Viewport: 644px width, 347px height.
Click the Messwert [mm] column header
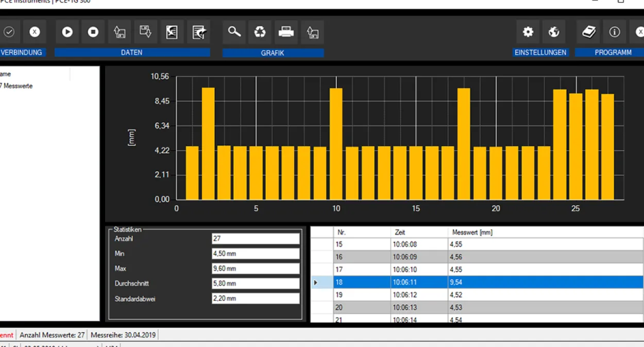pos(546,233)
